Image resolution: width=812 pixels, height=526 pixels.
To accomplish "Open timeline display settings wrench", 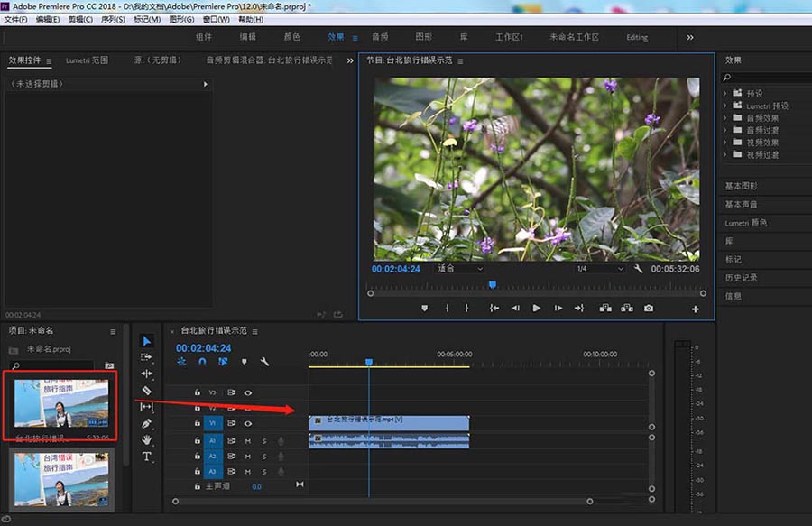I will (x=264, y=362).
